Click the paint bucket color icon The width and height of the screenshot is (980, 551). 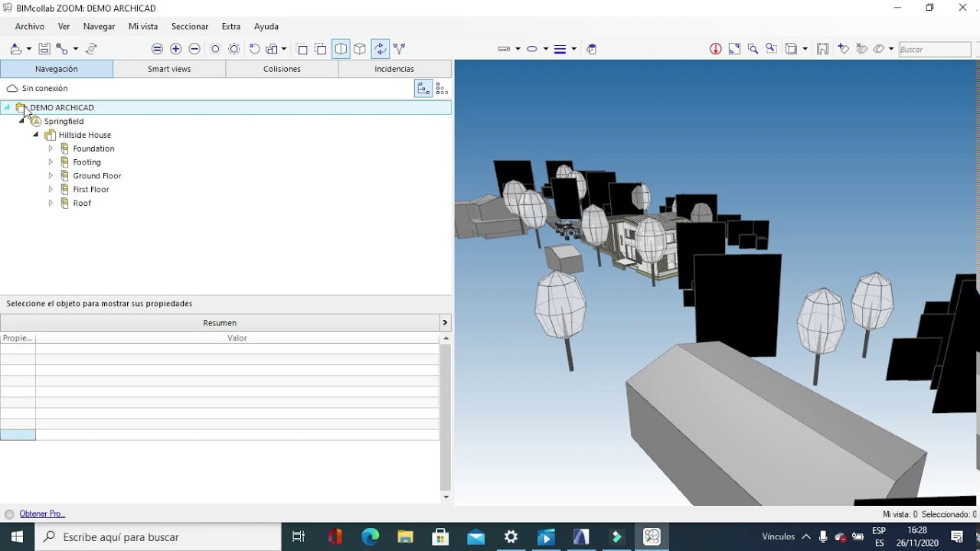pyautogui.click(x=591, y=49)
